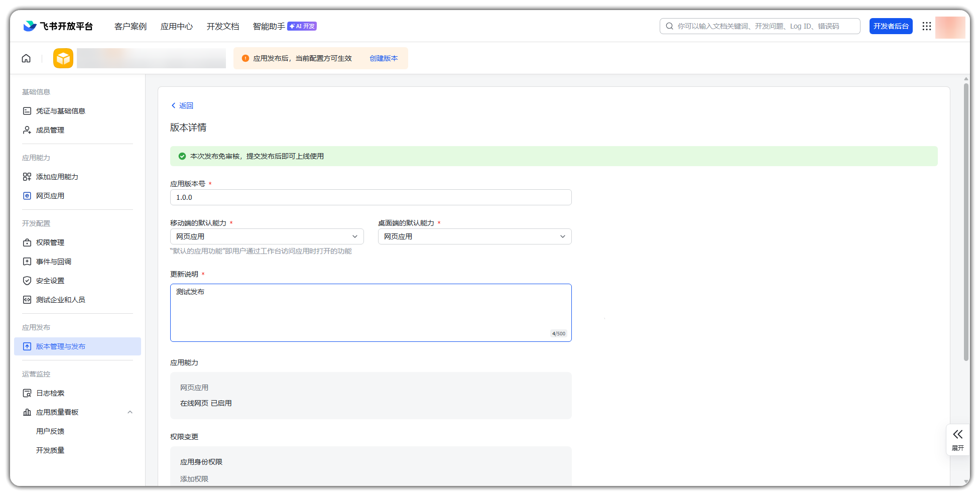Open the 应用中心 menu
The width and height of the screenshot is (980, 496).
tap(176, 26)
